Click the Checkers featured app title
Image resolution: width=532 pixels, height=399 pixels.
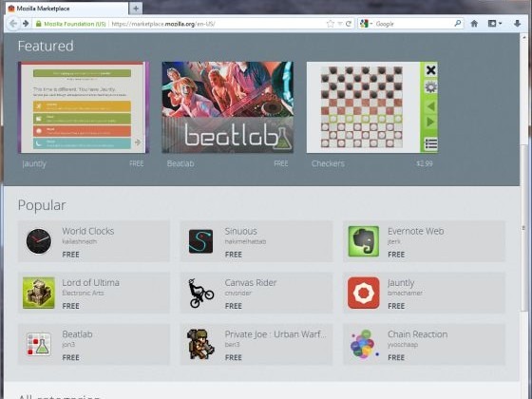pos(328,163)
